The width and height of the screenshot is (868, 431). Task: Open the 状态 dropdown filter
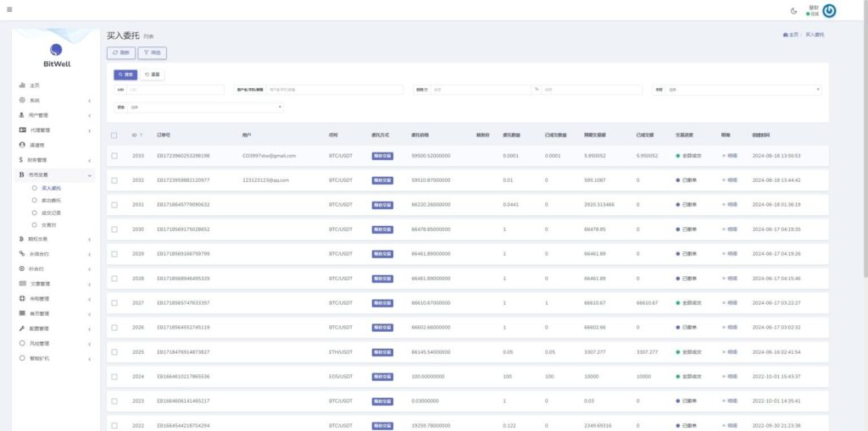point(203,108)
